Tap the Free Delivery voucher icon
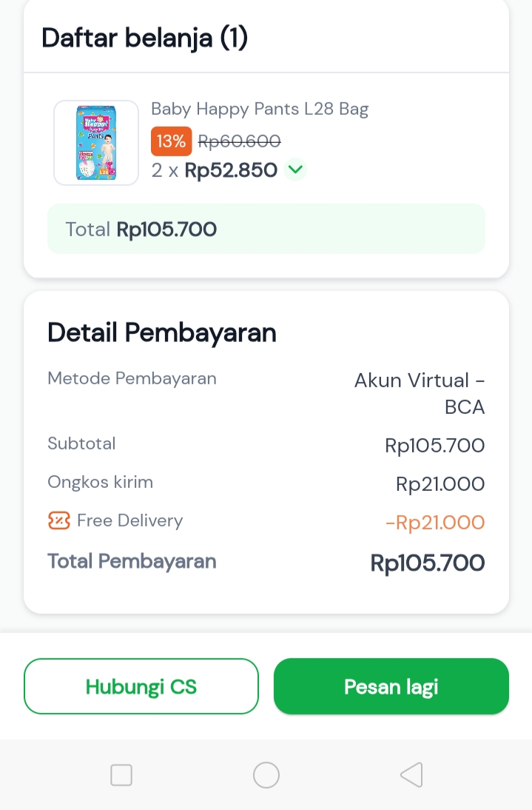This screenshot has width=532, height=810. 58,521
